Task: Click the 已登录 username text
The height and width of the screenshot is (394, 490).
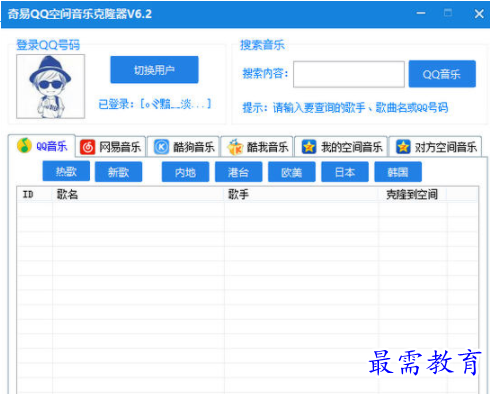Action: 155,104
